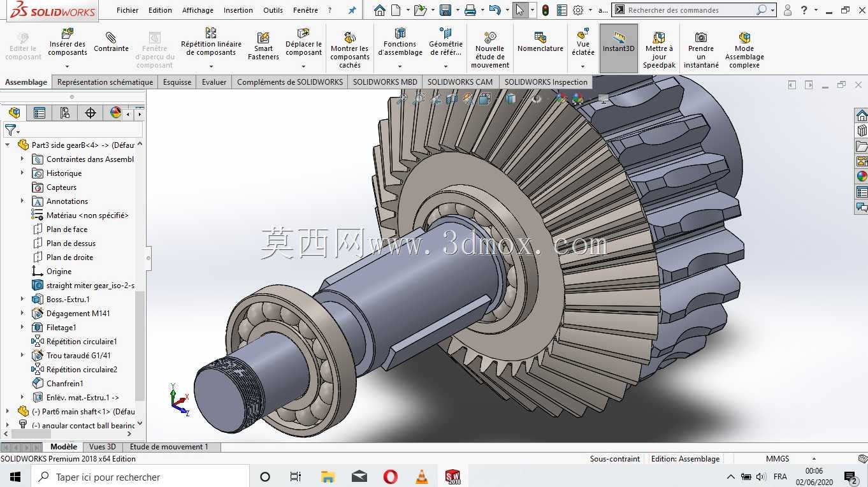Screen dimensions: 868x487
Task: Expand the Historique folder
Action: (x=22, y=173)
